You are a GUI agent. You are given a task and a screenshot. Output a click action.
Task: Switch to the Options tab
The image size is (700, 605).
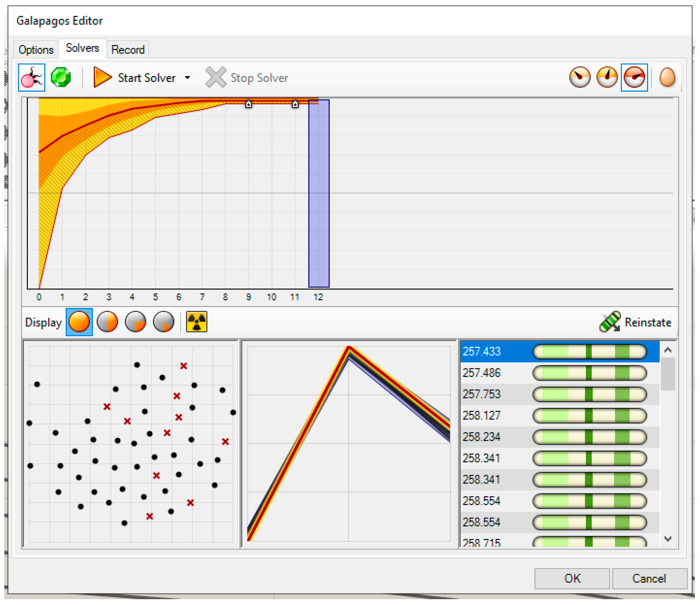point(36,50)
